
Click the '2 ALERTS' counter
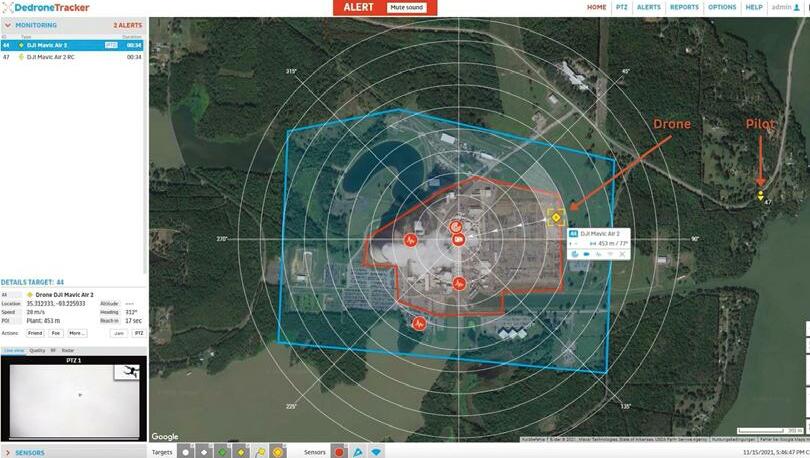[128, 25]
